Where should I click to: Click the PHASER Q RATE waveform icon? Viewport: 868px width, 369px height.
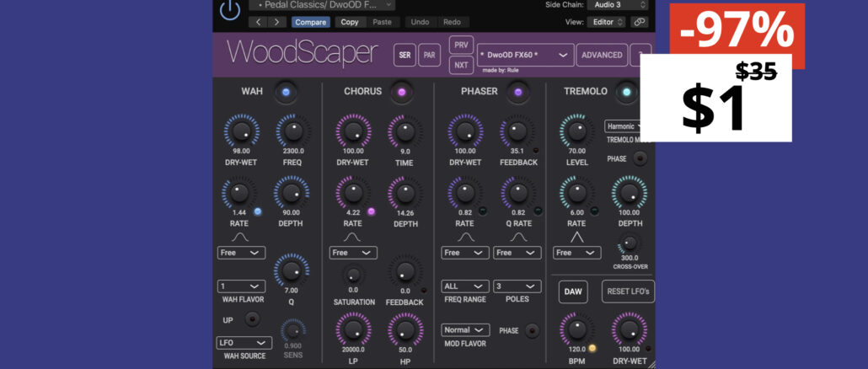518,238
